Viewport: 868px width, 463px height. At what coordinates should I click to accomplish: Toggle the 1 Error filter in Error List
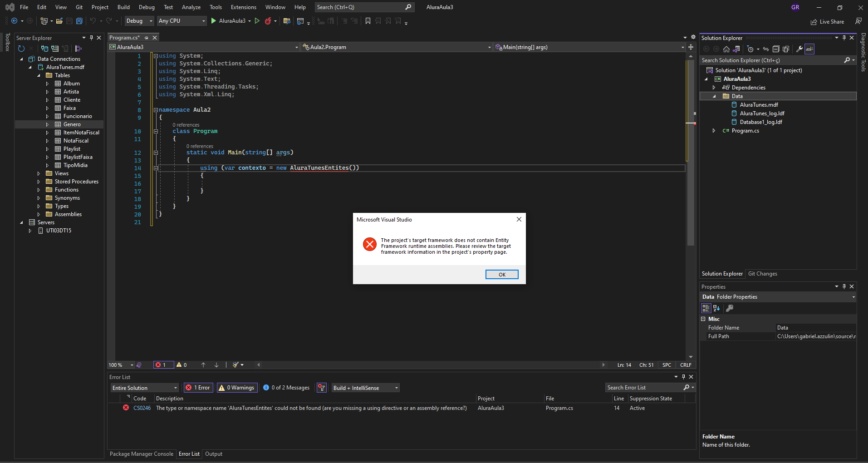tap(198, 388)
